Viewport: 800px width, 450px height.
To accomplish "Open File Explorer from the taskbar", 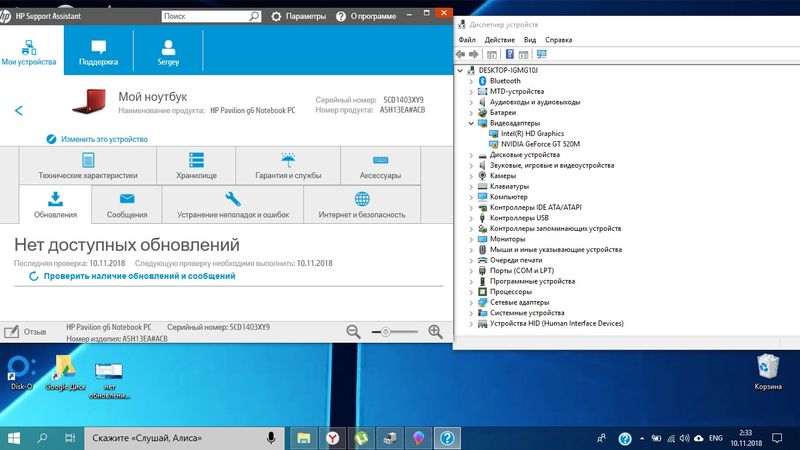I will click(x=304, y=438).
